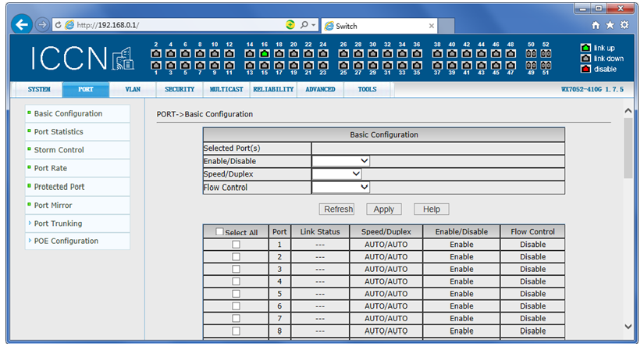Viewport: 644px width, 347px height.
Task: Tick the checkbox for port 3
Action: click(237, 270)
